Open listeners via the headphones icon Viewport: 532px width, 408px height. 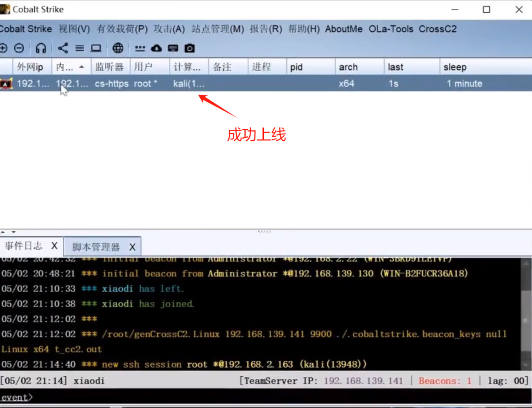tap(41, 48)
